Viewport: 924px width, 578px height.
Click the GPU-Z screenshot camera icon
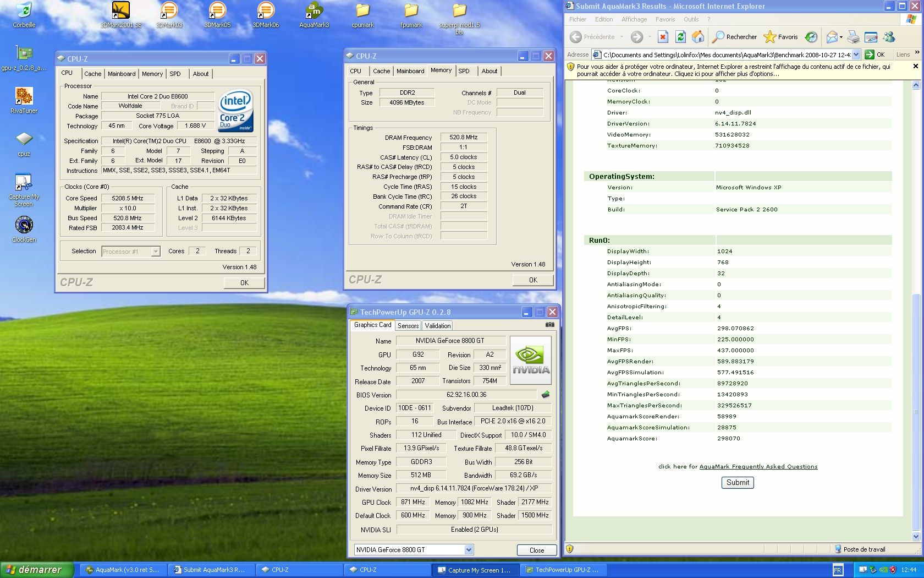coord(549,325)
